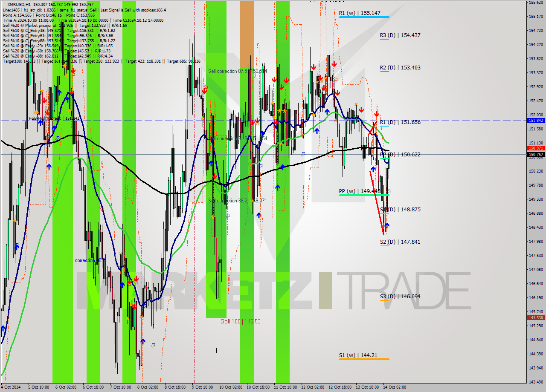Viewport: 546px width, 392px height.
Task: Select the blue correction 38.2 label
Action: (x=90, y=260)
